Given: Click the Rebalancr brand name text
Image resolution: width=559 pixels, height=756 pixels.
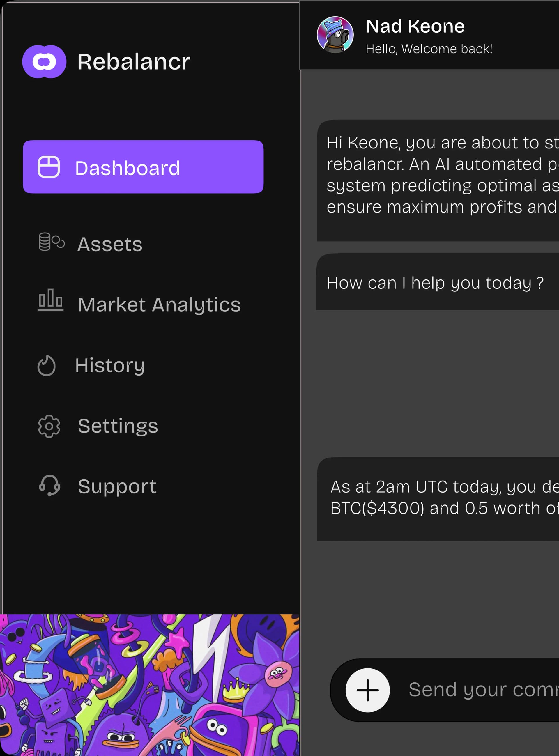Looking at the screenshot, I should tap(134, 62).
